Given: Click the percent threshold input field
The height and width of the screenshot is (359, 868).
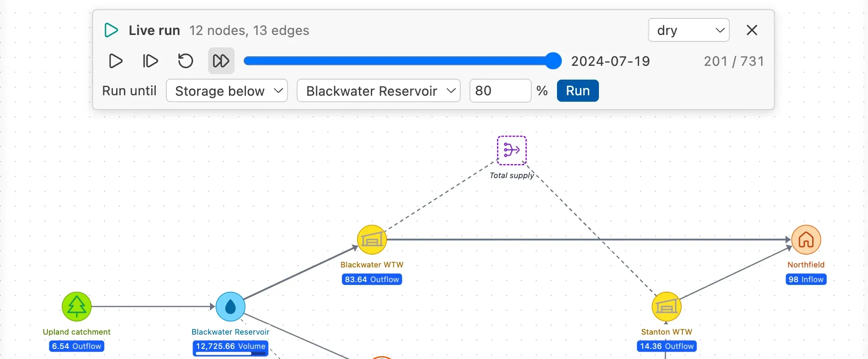Looking at the screenshot, I should tap(500, 91).
